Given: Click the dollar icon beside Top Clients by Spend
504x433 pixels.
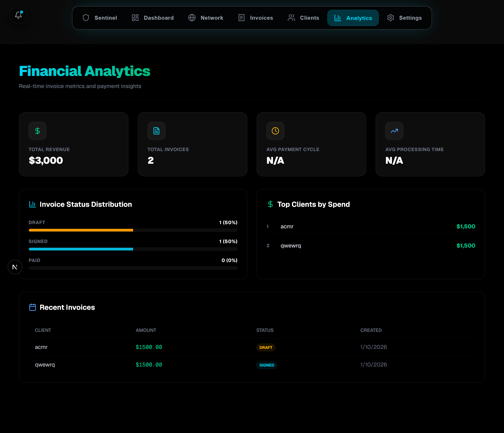Looking at the screenshot, I should tap(270, 204).
